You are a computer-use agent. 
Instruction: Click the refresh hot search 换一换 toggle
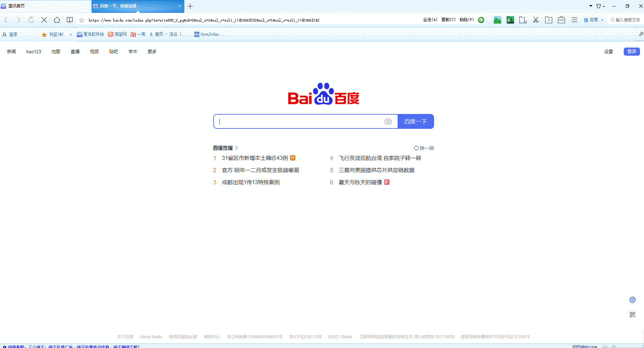(424, 148)
